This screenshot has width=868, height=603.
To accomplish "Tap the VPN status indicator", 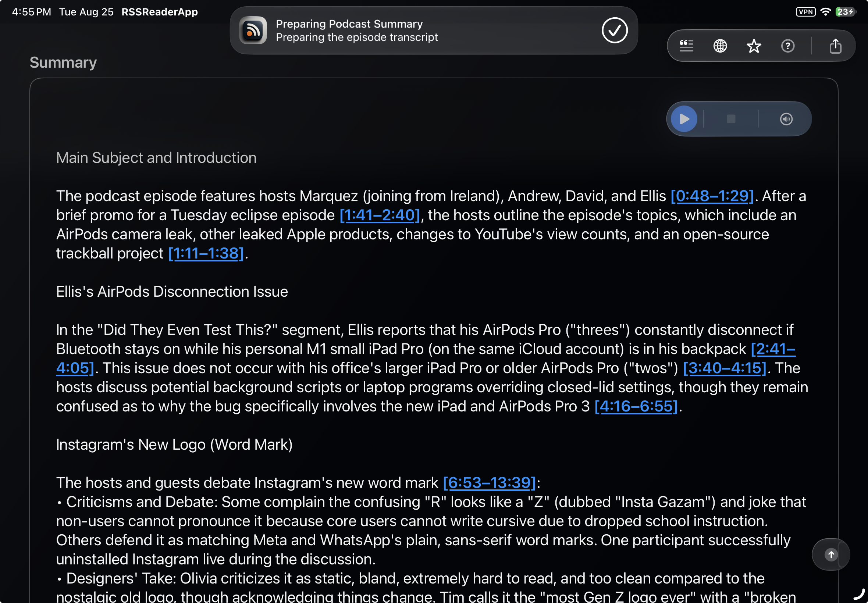I will coord(805,12).
